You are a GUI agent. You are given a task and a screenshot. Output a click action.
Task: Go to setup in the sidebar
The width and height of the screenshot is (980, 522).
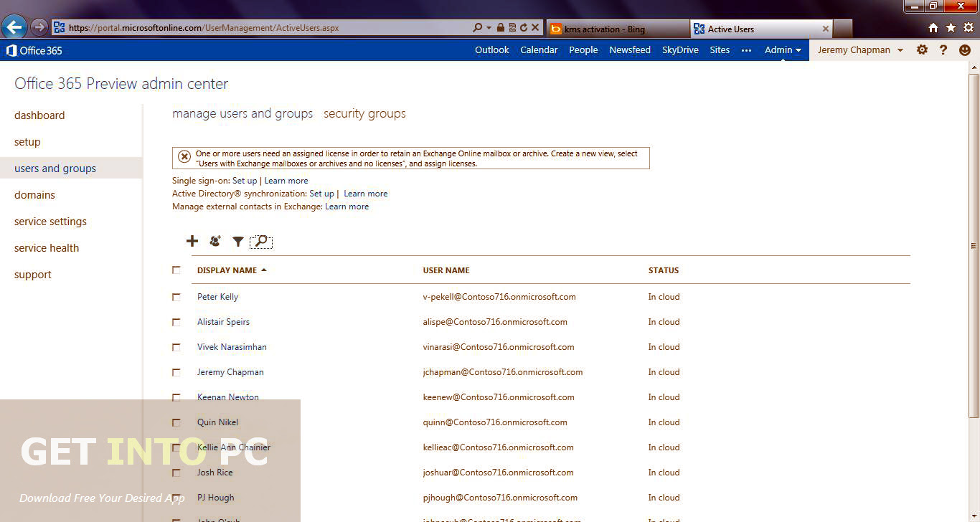tap(27, 142)
